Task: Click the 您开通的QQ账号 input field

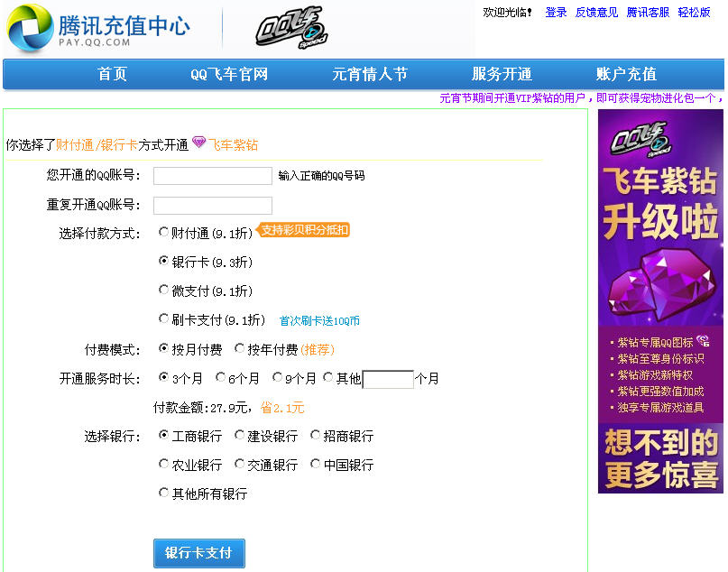Action: click(x=213, y=176)
